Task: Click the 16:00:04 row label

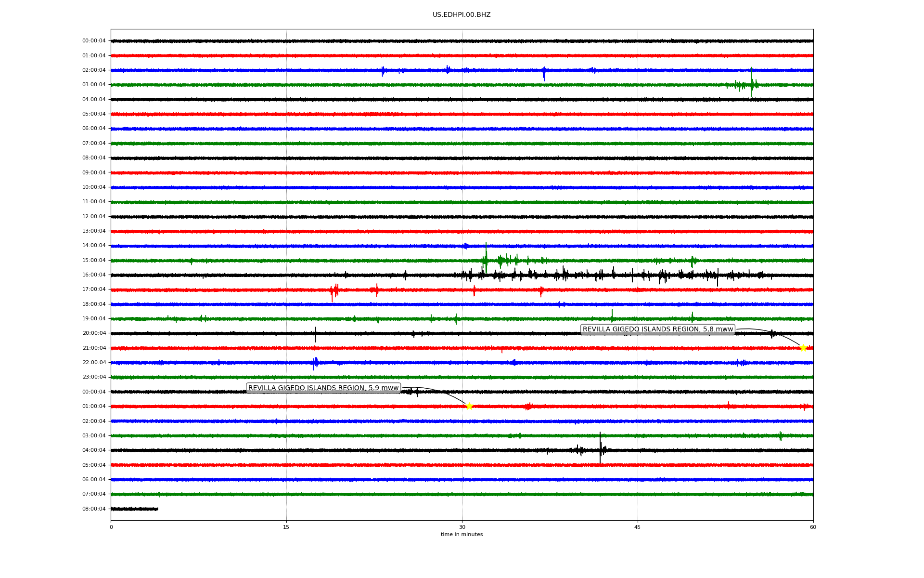Action: point(94,275)
